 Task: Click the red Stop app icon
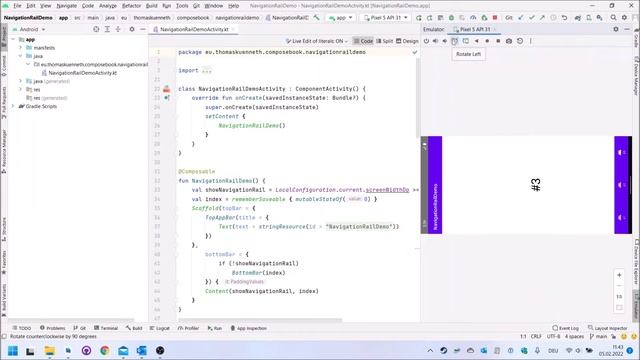[495, 18]
